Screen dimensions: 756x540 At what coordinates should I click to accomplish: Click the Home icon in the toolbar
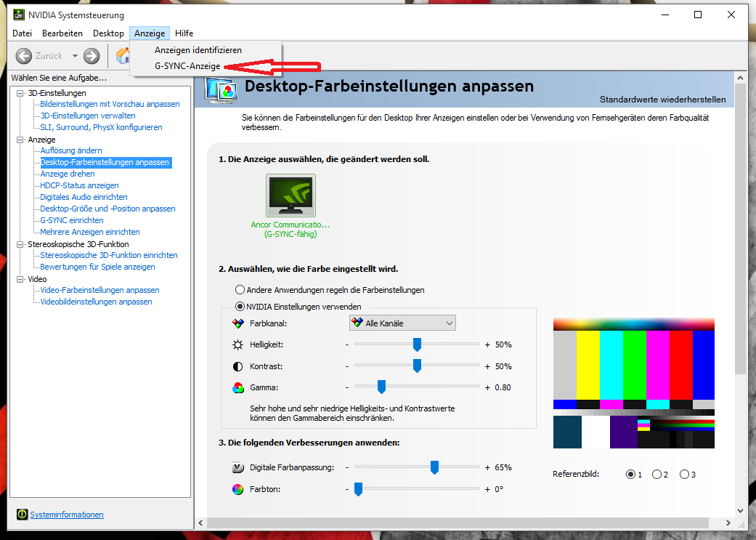tap(123, 56)
